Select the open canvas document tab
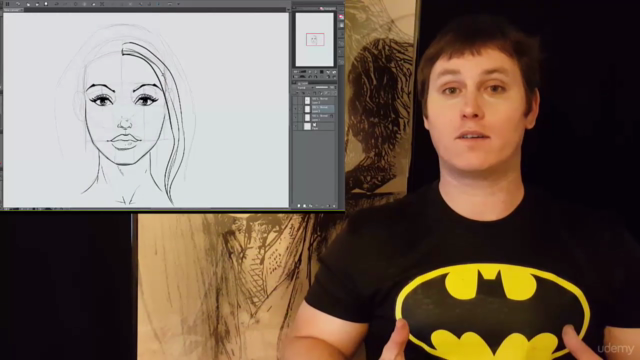640x360 pixels. [13, 10]
